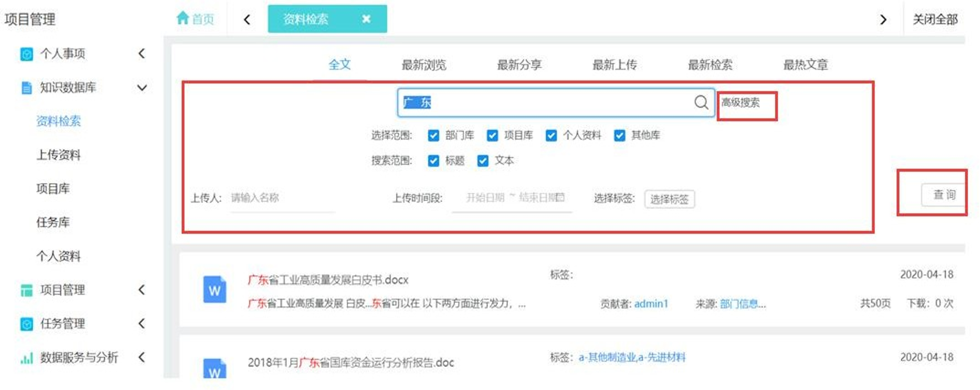
Task: Click the 任务管理 sidebar icon
Action: pos(26,324)
